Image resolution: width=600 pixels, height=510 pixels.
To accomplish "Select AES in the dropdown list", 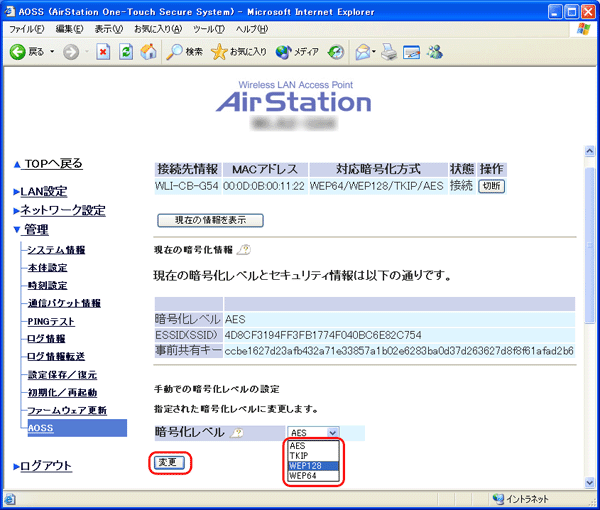I will coord(313,446).
